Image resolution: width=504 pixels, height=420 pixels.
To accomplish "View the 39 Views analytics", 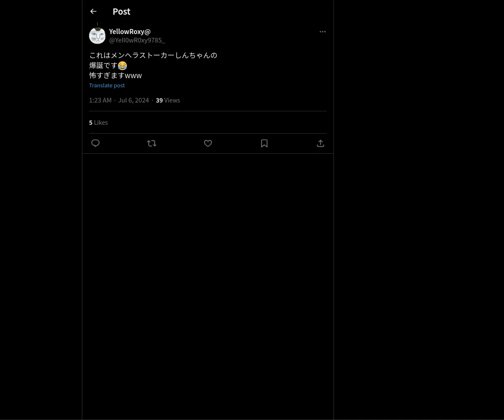I will (168, 100).
